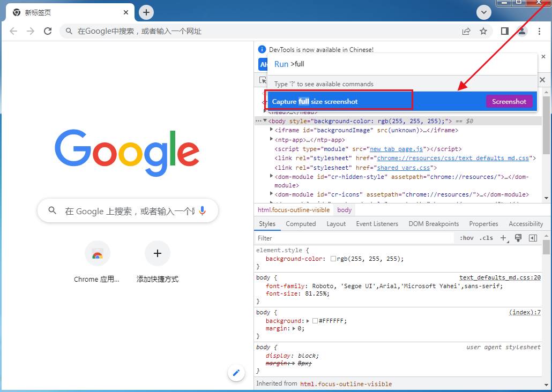
Task: Open the tab search dropdown arrow
Action: (x=484, y=13)
